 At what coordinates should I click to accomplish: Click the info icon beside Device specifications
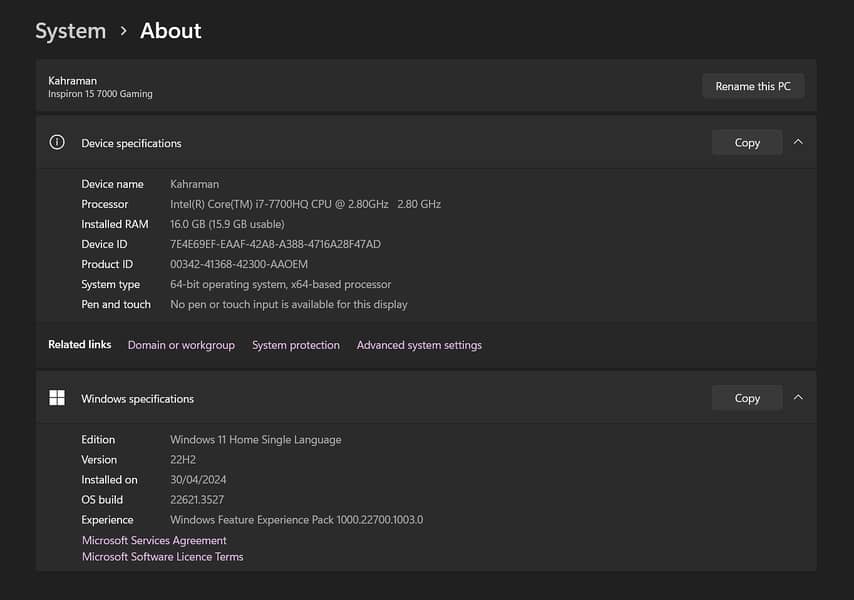click(57, 143)
